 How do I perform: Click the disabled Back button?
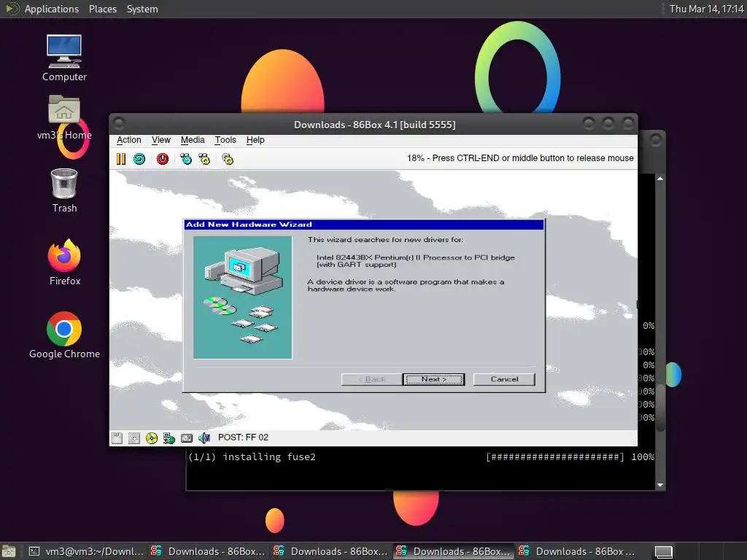click(x=371, y=379)
